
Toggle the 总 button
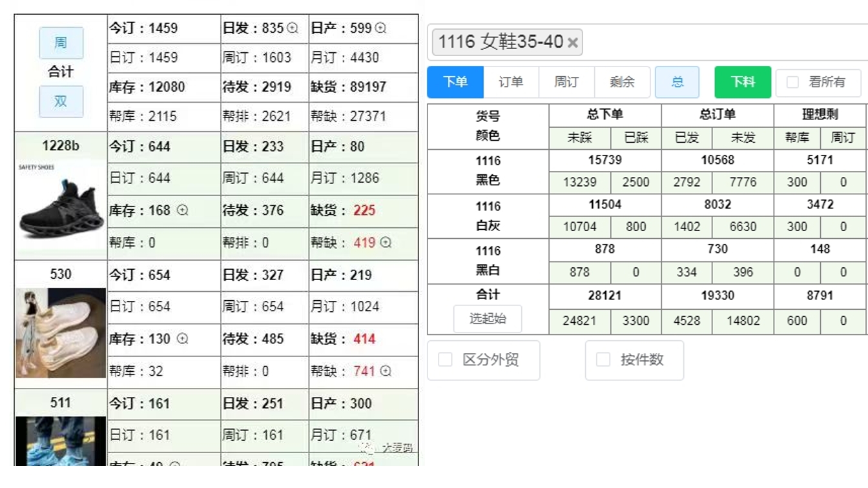(x=677, y=82)
